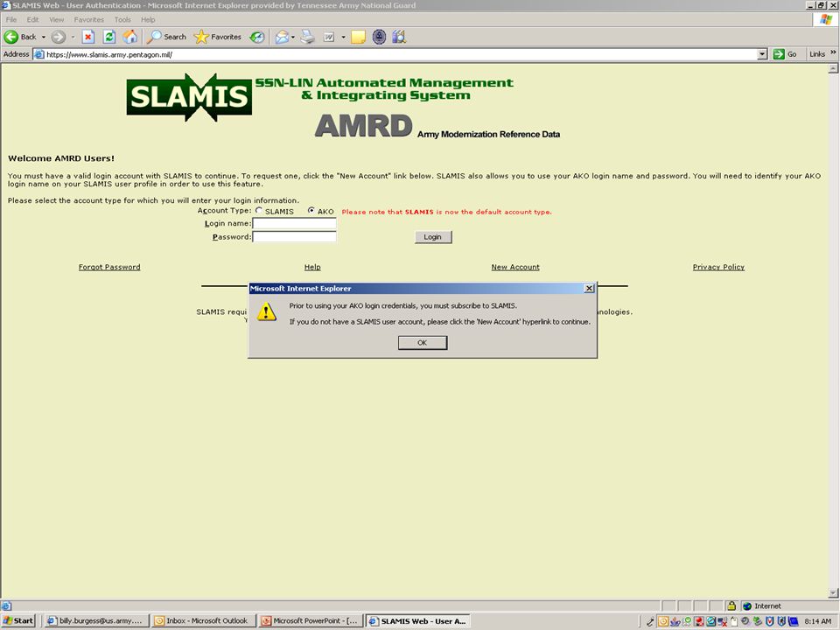The image size is (840, 630).
Task: Click the address bar URL field
Action: pyautogui.click(x=401, y=54)
